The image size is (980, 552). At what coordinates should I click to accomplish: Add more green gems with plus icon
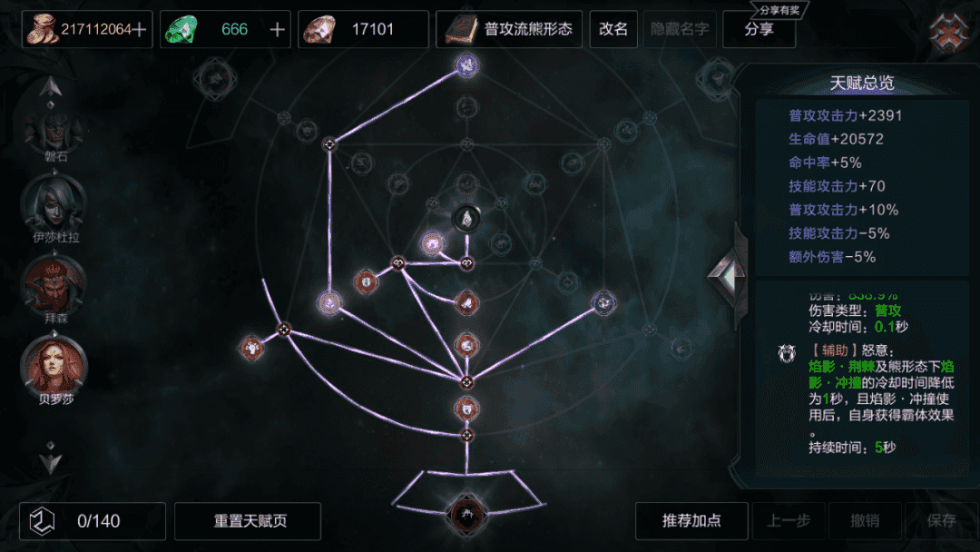(278, 29)
